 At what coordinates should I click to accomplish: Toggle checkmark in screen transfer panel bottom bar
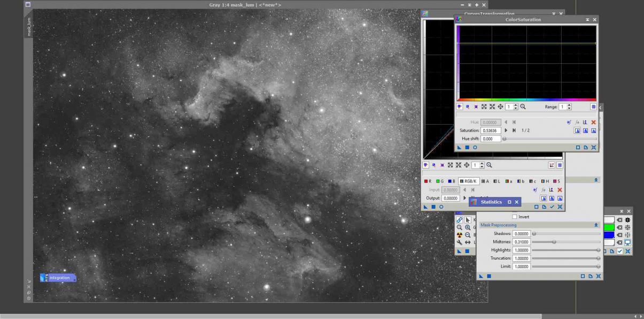pyautogui.click(x=620, y=251)
